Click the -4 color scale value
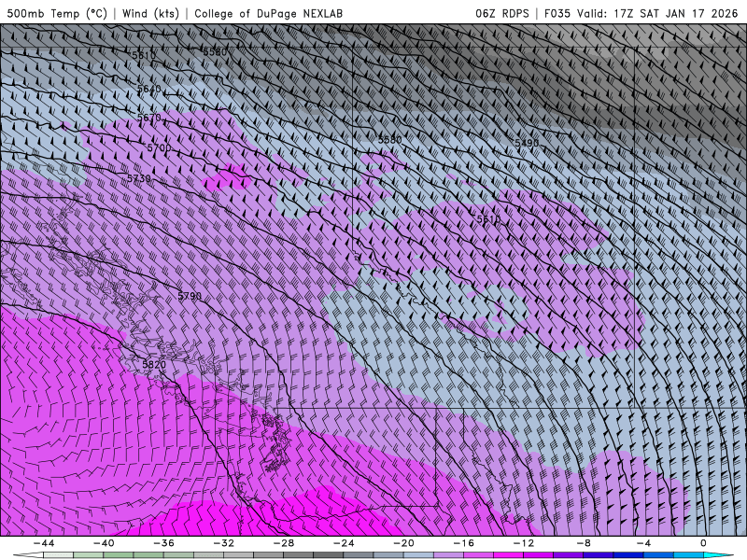747x560 pixels. [643, 543]
